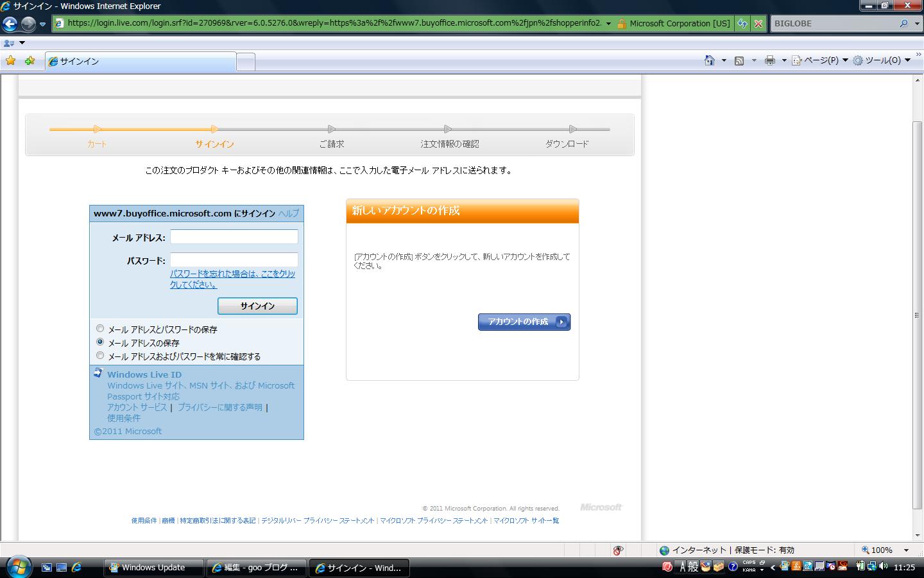Click the browser Forward arrow button
924x578 pixels.
point(28,24)
